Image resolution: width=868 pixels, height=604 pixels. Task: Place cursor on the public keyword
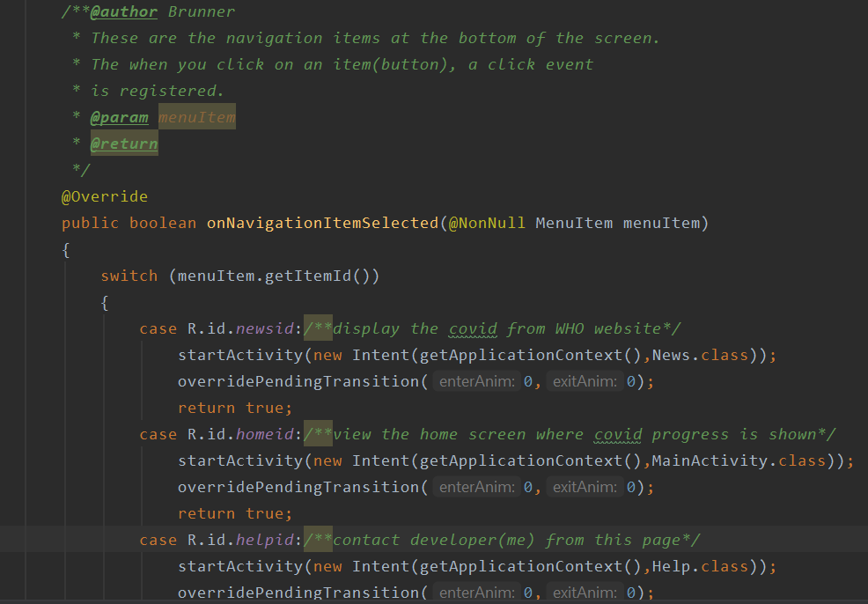click(90, 223)
